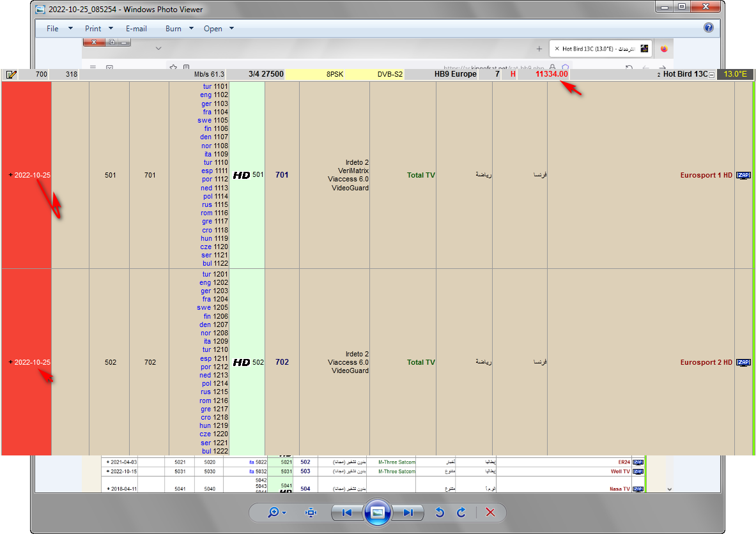Open a new browser tab with plus
This screenshot has height=534, width=756.
click(539, 49)
